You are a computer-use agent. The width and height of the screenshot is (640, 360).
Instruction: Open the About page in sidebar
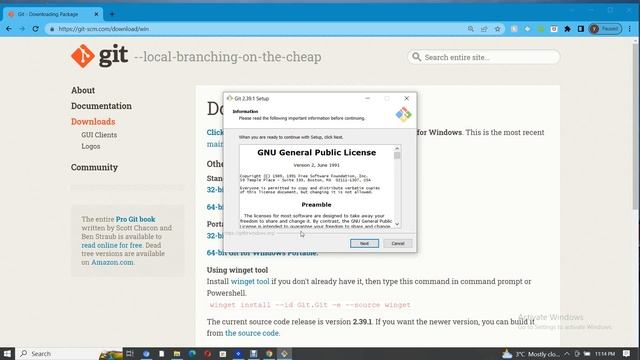[83, 90]
